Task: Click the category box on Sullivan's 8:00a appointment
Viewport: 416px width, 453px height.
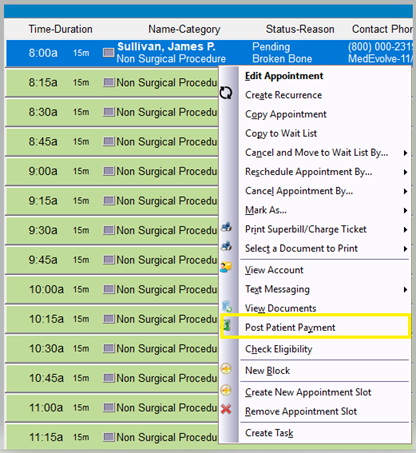Action: click(109, 52)
